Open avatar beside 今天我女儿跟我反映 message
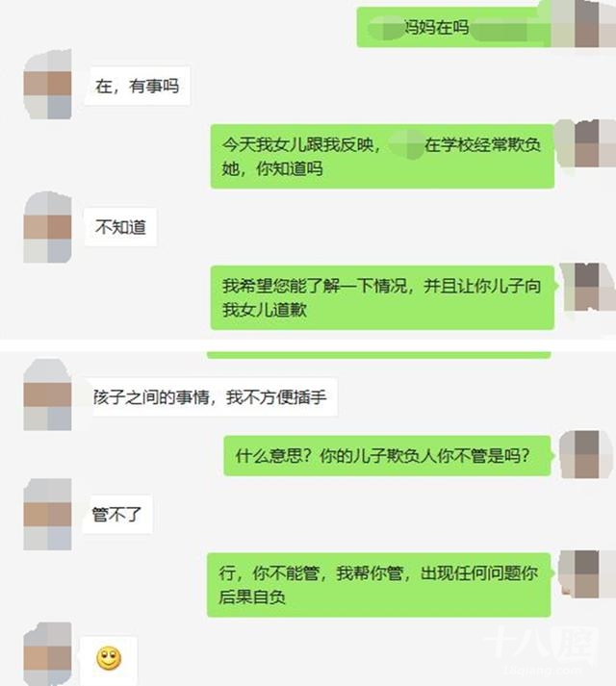Image resolution: width=616 pixels, height=686 pixels. click(586, 143)
